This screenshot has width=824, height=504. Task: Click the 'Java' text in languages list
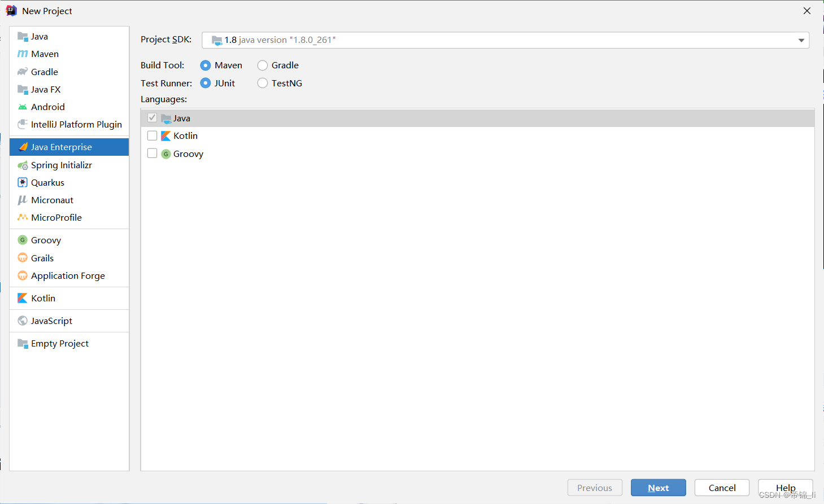(x=182, y=119)
